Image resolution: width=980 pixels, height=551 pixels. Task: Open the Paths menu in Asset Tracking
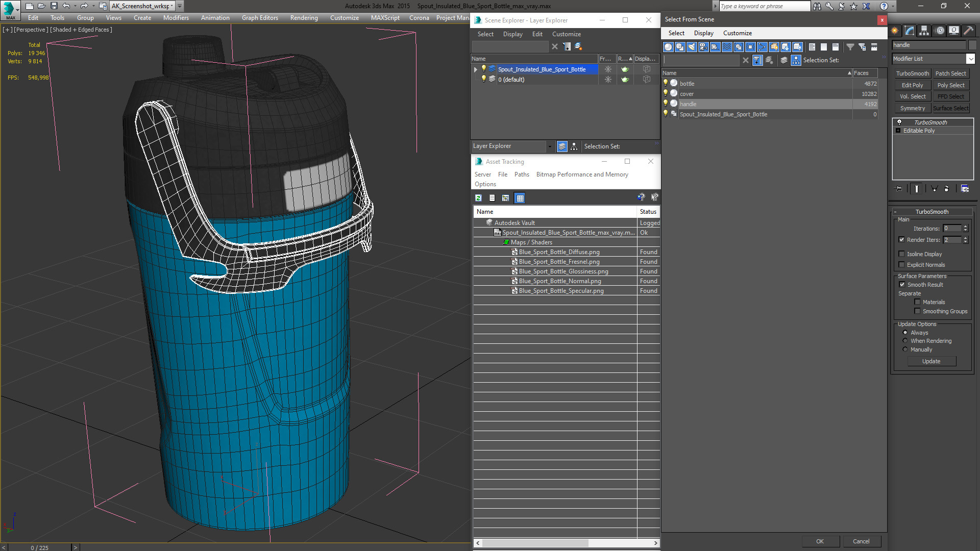[522, 174]
